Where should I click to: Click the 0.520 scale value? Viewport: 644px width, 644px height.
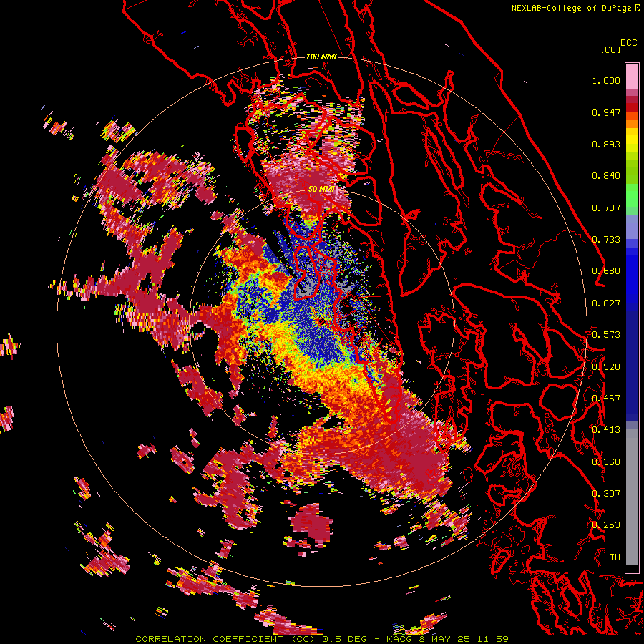pos(606,367)
